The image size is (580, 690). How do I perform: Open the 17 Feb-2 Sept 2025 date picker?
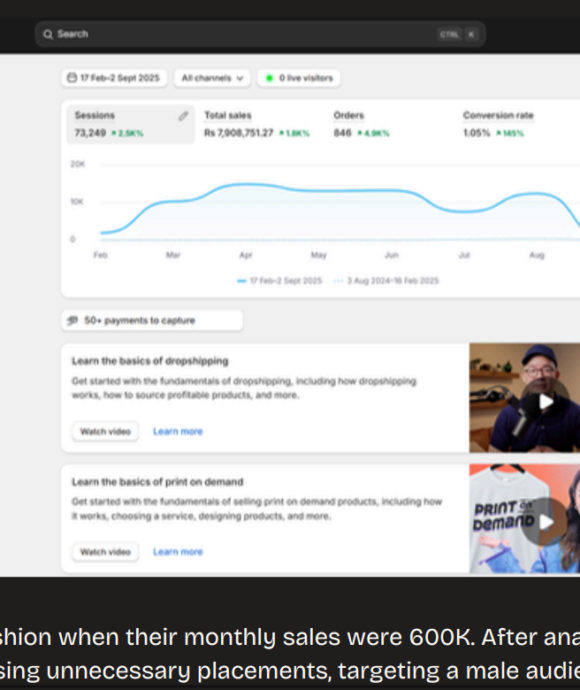(114, 78)
